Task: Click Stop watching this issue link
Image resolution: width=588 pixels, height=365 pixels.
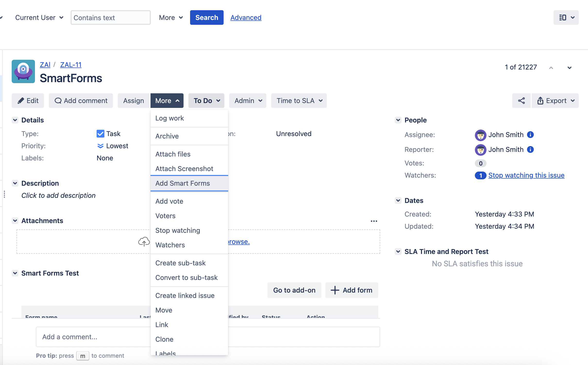Action: pyautogui.click(x=526, y=175)
